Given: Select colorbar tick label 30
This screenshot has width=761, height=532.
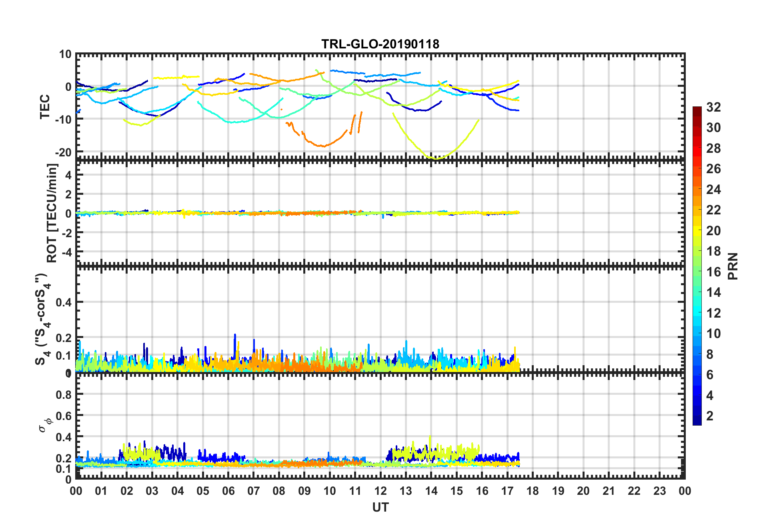Looking at the screenshot, I should (713, 128).
